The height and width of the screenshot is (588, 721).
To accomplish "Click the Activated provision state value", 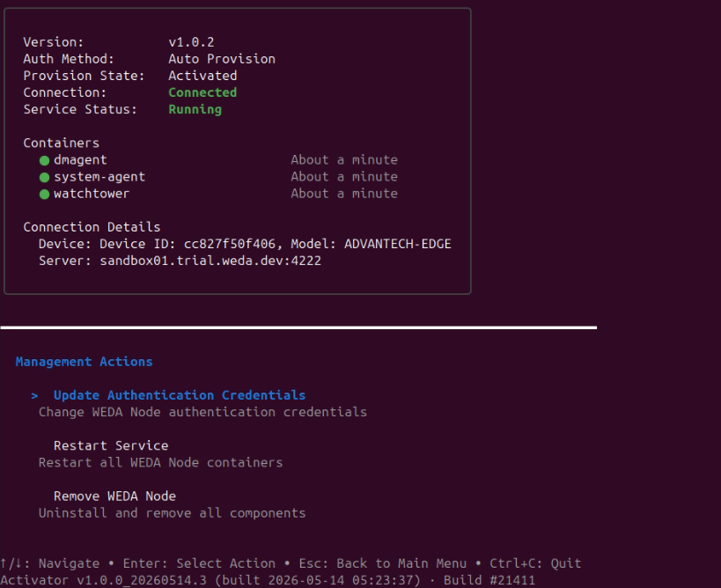I will pyautogui.click(x=202, y=76).
